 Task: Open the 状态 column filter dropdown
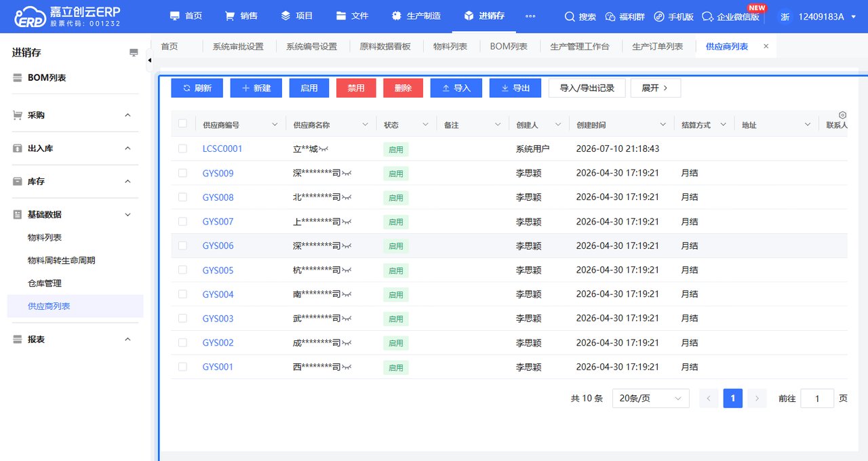[x=426, y=125]
